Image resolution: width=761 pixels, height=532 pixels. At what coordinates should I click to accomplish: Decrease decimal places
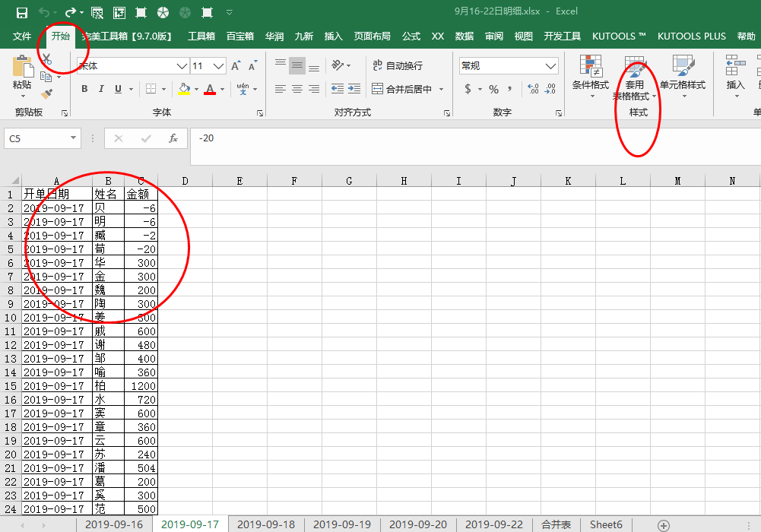pyautogui.click(x=550, y=89)
